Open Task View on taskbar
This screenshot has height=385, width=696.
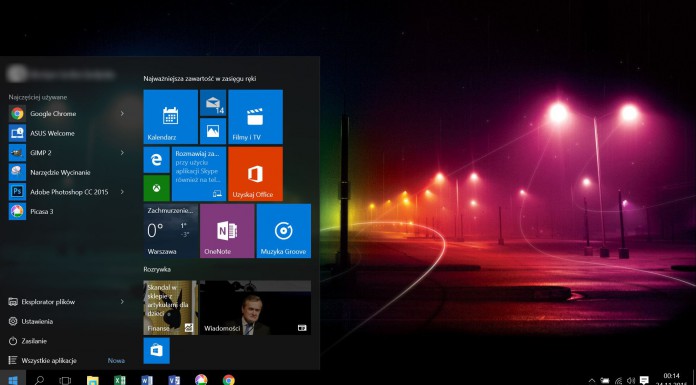tap(65, 381)
